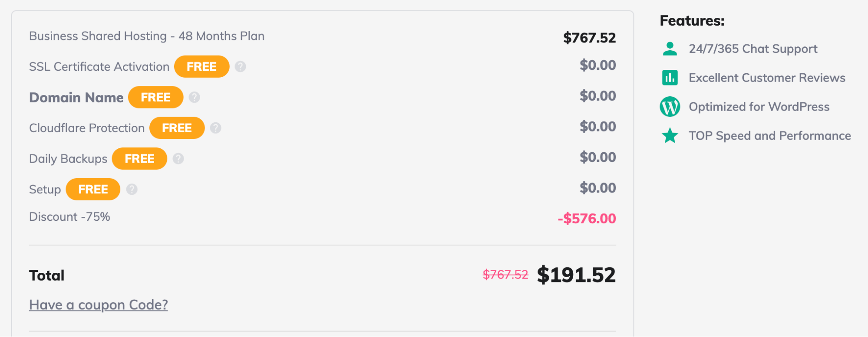The width and height of the screenshot is (868, 337).
Task: Toggle the Domain Name FREE badge
Action: 155,97
